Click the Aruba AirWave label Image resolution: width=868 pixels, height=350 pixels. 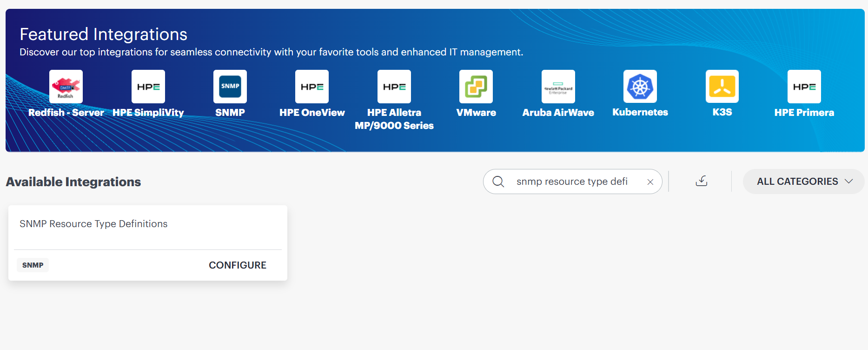(x=558, y=113)
